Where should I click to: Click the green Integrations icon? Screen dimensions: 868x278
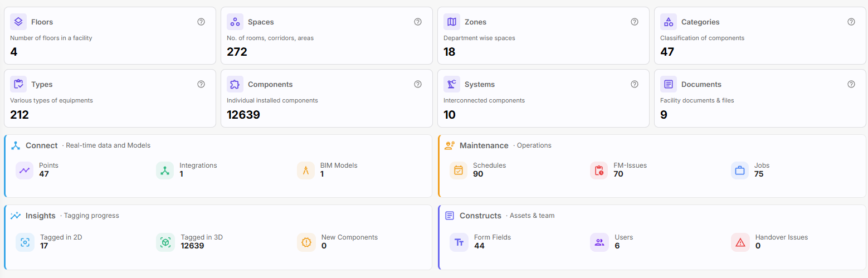[x=165, y=170]
